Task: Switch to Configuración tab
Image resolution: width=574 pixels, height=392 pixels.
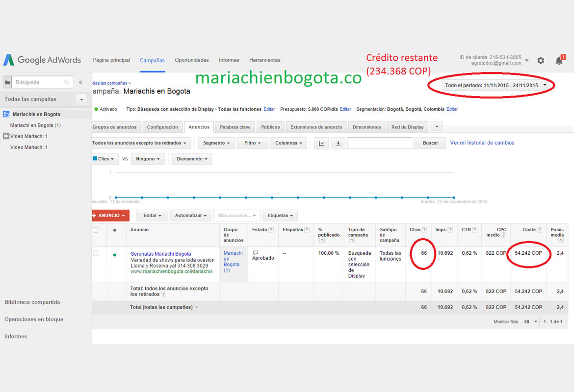Action: tap(162, 127)
